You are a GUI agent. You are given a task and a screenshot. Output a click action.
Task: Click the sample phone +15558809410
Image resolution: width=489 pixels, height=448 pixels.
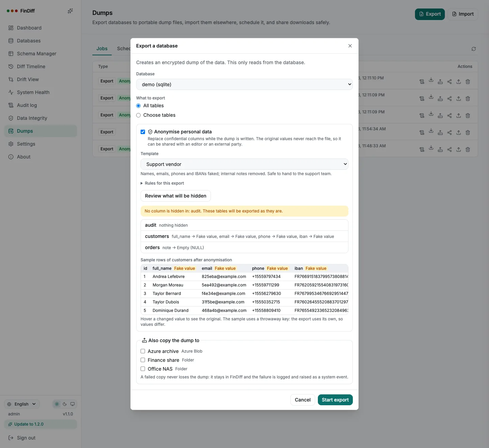click(266, 311)
